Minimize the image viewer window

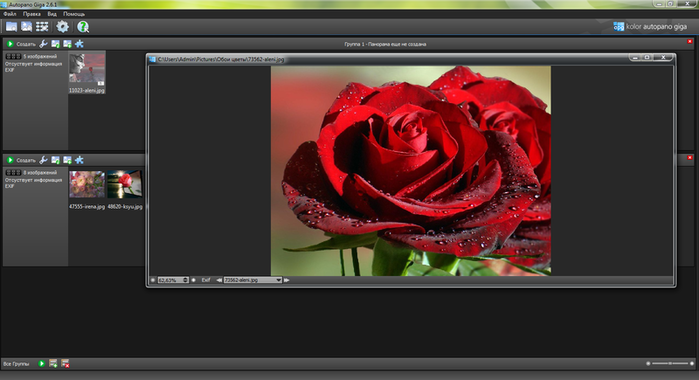(635, 58)
